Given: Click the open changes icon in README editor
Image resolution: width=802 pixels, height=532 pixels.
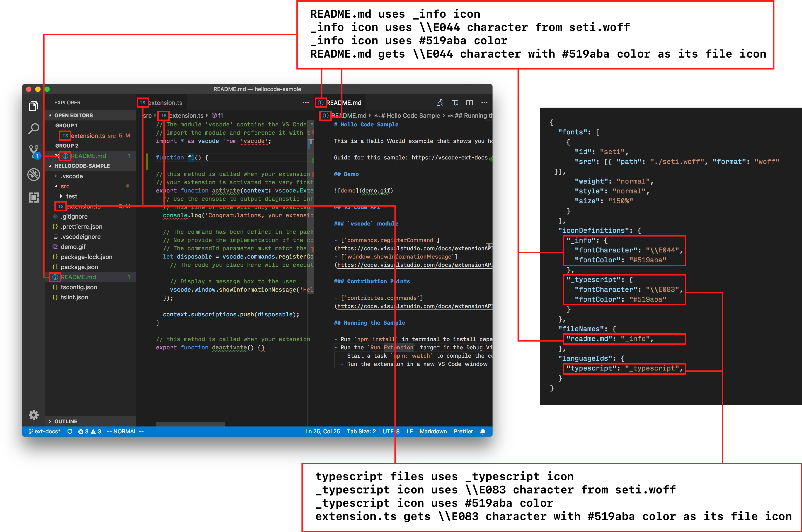Looking at the screenshot, I should coord(440,103).
